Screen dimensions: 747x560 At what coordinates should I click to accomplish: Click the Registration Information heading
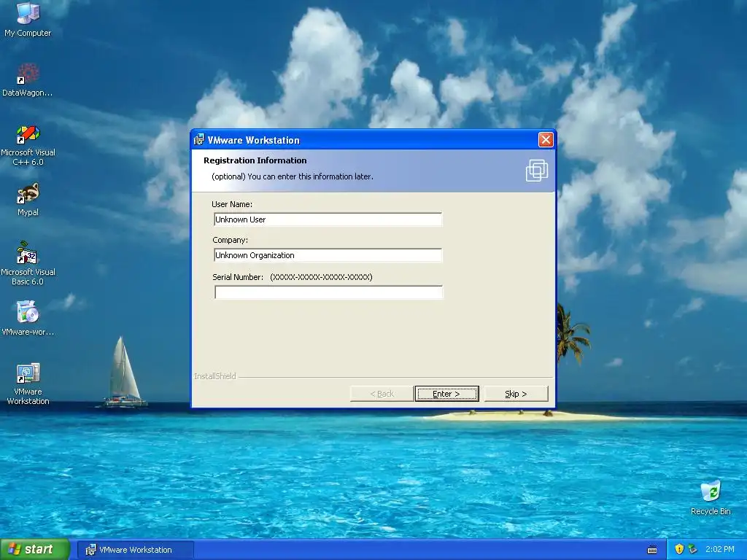(x=255, y=160)
